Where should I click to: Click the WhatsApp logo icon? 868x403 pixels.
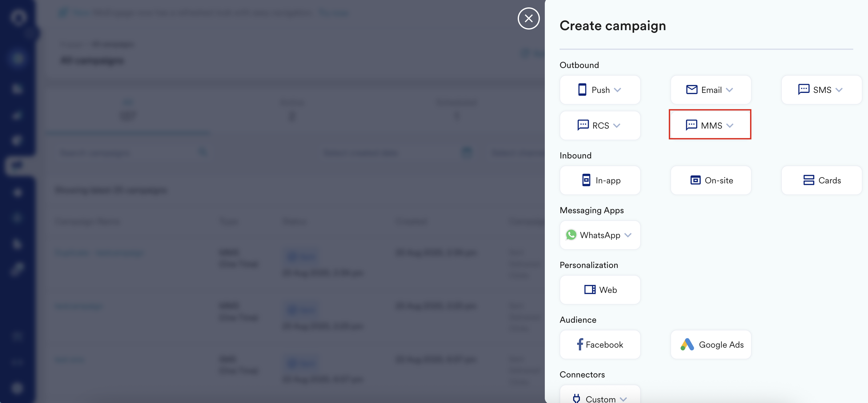click(571, 235)
